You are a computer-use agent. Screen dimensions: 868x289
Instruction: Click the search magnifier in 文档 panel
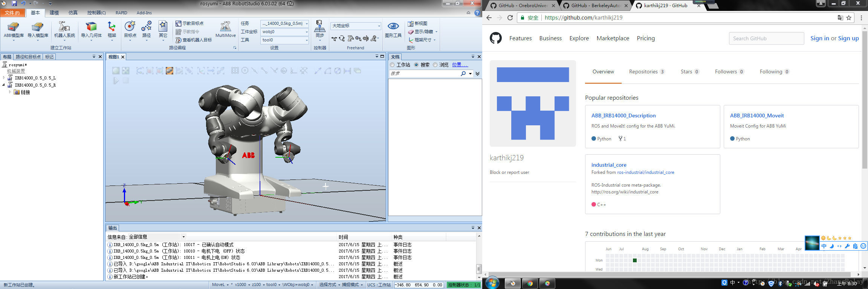pos(463,74)
